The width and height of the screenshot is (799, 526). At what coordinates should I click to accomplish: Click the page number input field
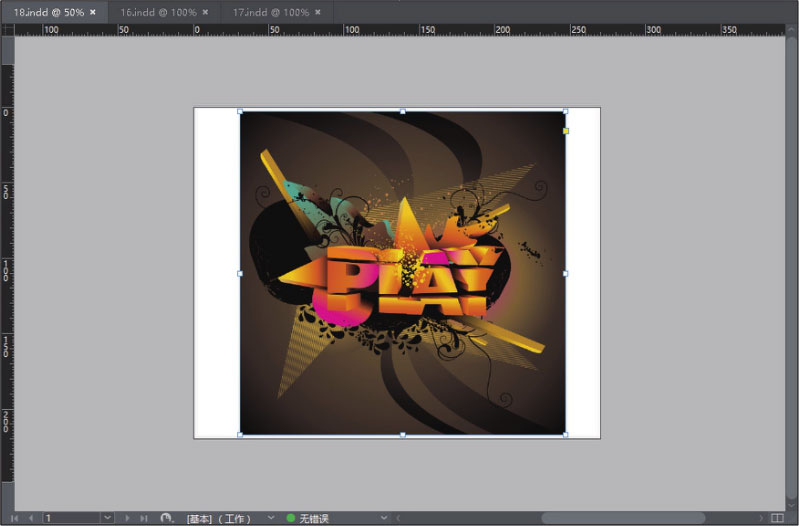[x=70, y=518]
